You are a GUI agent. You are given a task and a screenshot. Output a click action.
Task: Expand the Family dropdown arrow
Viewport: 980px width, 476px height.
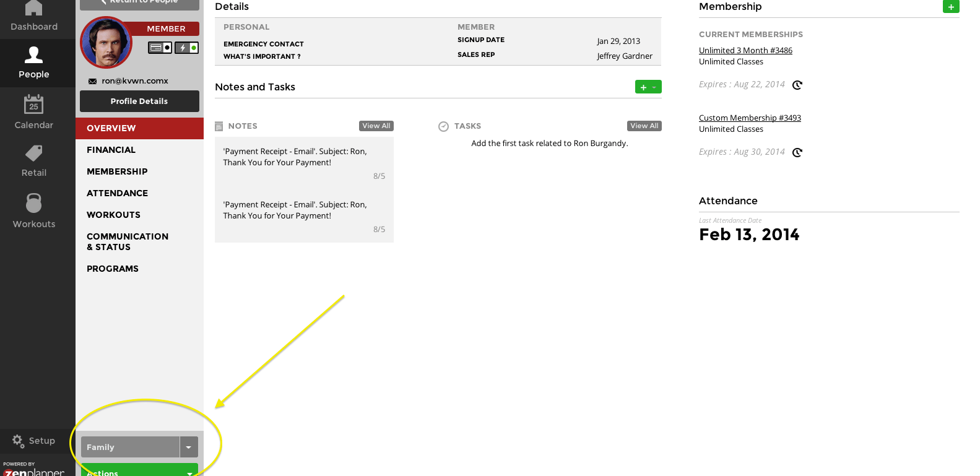point(189,447)
